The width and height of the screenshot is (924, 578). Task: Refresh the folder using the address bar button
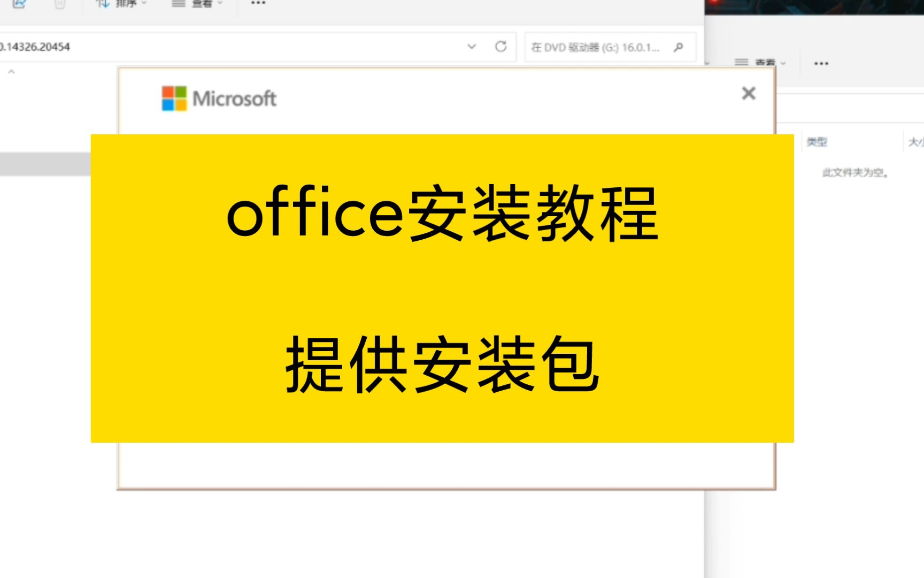point(500,47)
